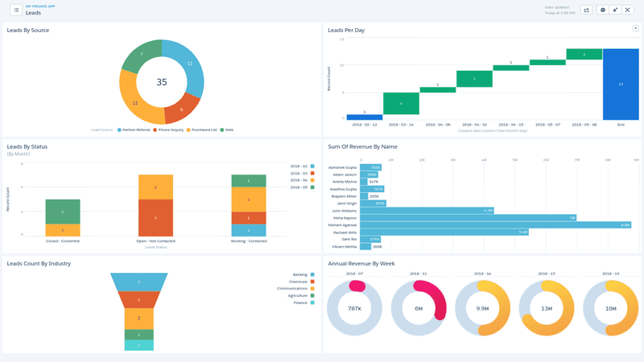Viewport: 644px width, 362px height.
Task: Click the My Private App link
Action: 40,6
